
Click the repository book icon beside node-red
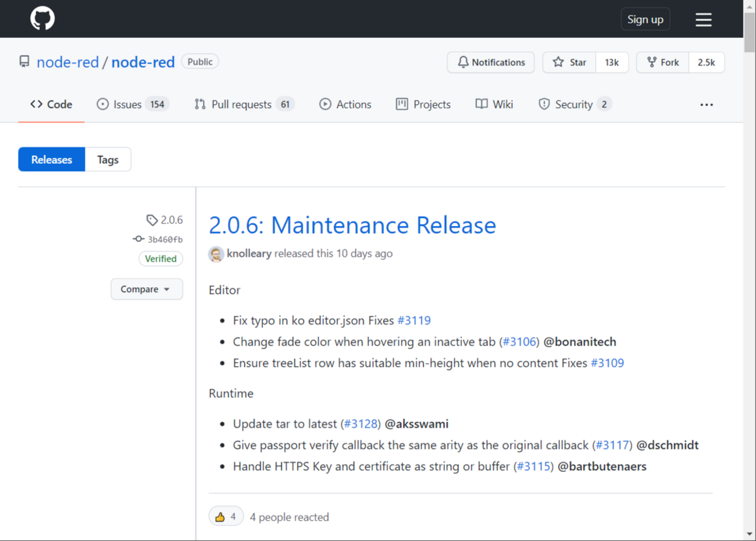tap(24, 62)
